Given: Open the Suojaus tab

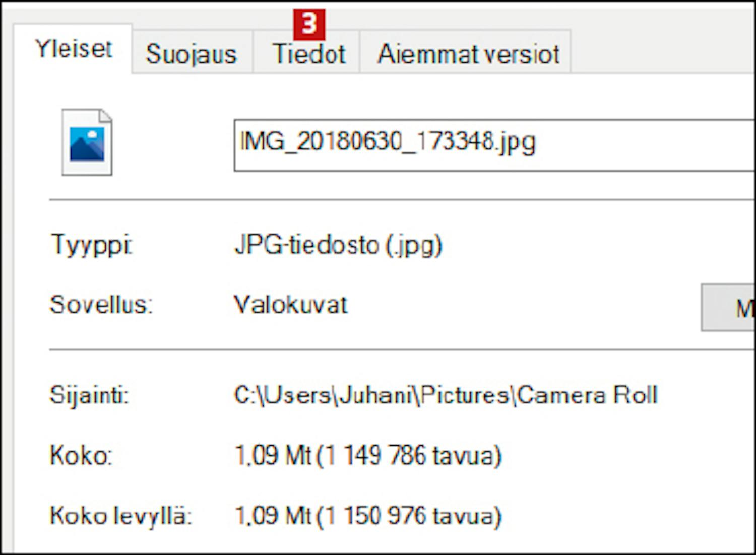Looking at the screenshot, I should (191, 54).
